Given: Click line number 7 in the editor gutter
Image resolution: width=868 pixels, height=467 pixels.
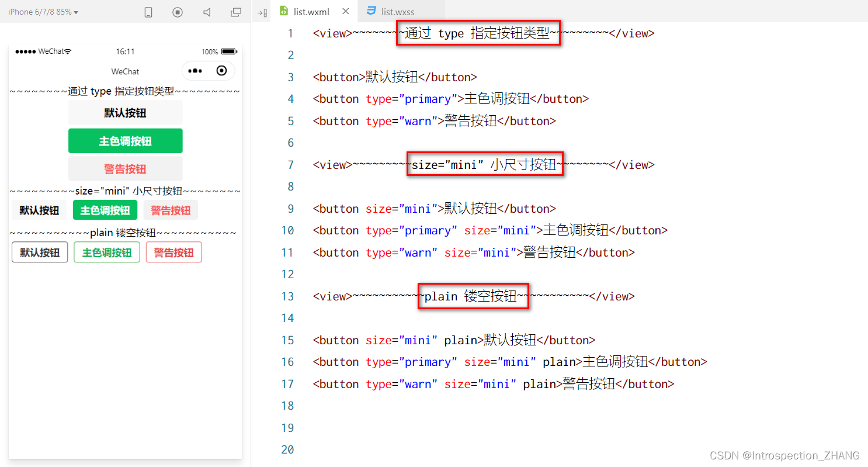Looking at the screenshot, I should point(290,165).
